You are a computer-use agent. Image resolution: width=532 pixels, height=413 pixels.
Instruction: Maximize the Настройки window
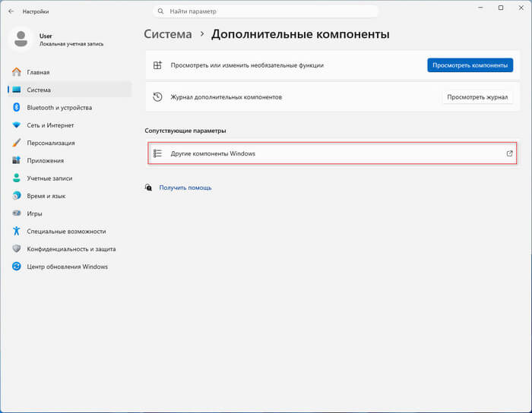click(x=501, y=8)
